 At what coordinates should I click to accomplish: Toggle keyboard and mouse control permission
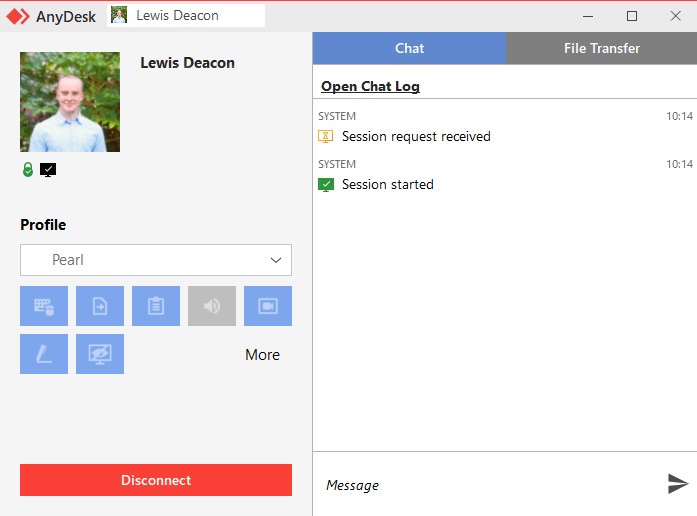point(44,306)
